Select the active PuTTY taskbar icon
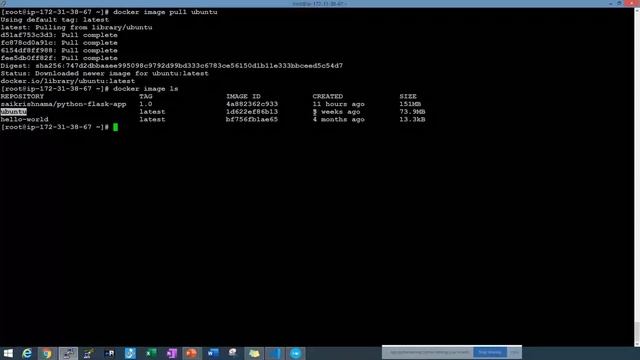 pos(68,353)
